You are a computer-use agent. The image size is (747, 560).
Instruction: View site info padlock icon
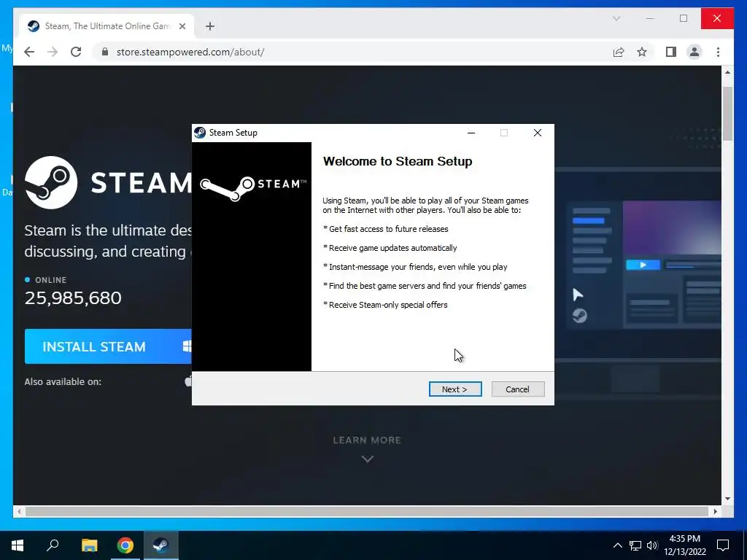pos(105,52)
